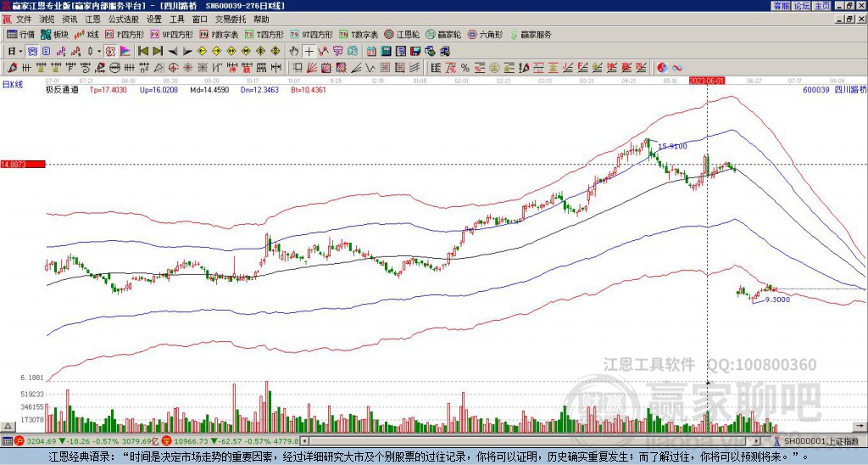Screen dimensions: 868x465
Task: Click the 14.8873 price tag
Action: click(22, 165)
